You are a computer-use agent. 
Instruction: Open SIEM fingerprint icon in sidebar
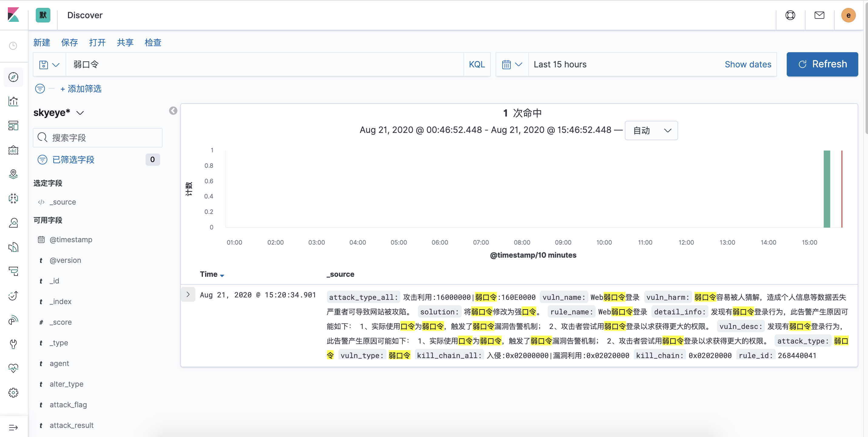[13, 320]
